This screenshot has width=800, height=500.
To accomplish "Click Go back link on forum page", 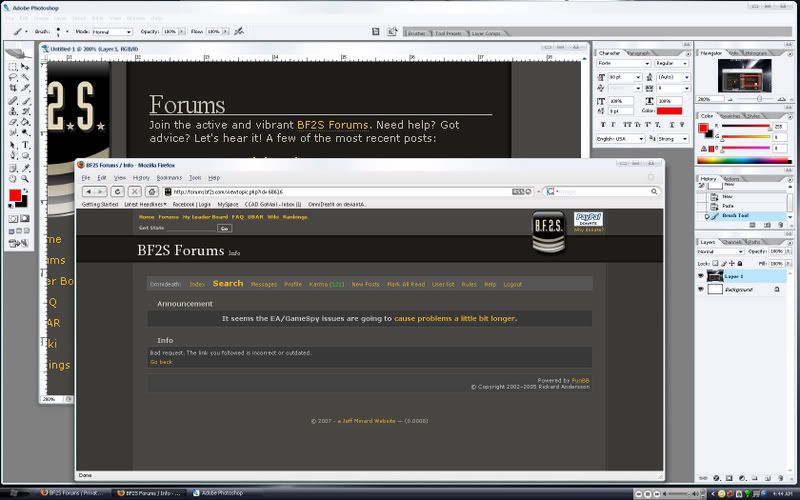I will pyautogui.click(x=161, y=362).
